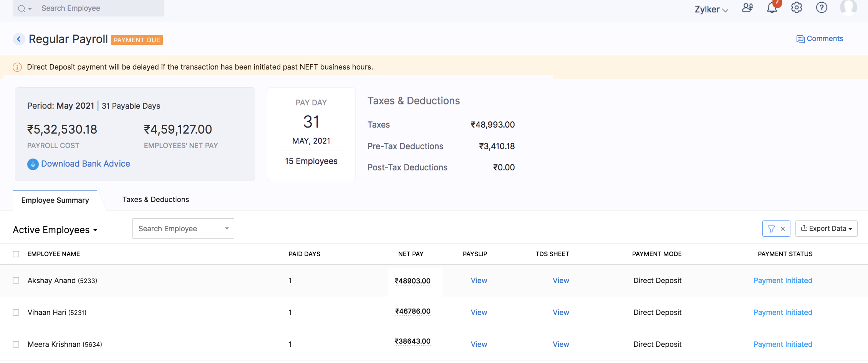Image resolution: width=868 pixels, height=363 pixels.
Task: Open the settings gear icon
Action: [x=797, y=8]
